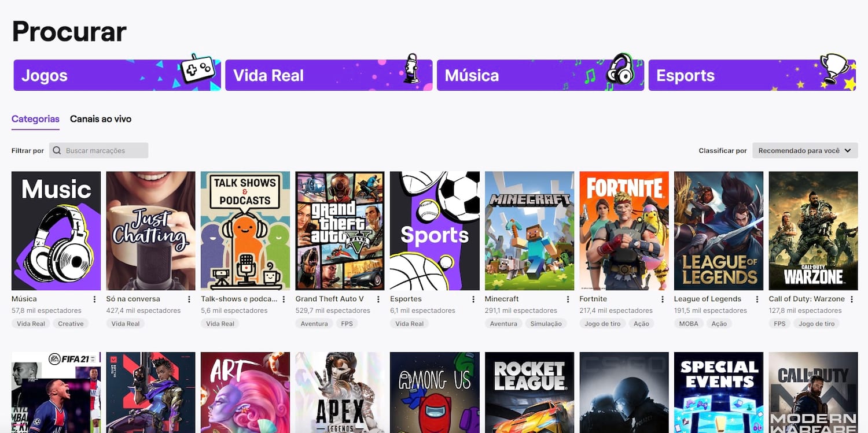Select the Vida Real tag under Talk-shows e podcasts
The image size is (868, 433).
pyautogui.click(x=220, y=324)
